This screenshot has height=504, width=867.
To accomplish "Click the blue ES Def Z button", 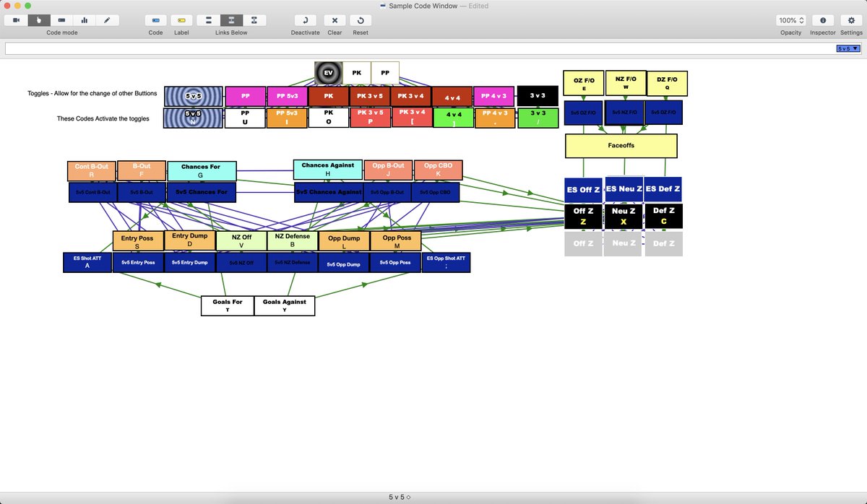I will (663, 189).
